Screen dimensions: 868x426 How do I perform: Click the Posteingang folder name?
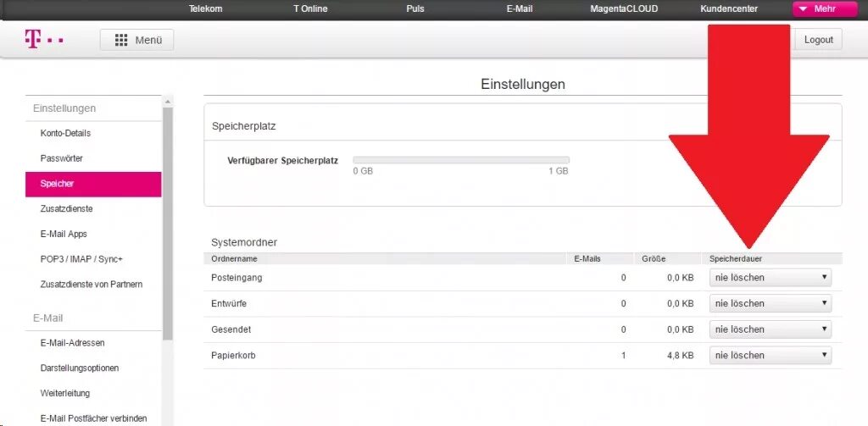pos(236,278)
